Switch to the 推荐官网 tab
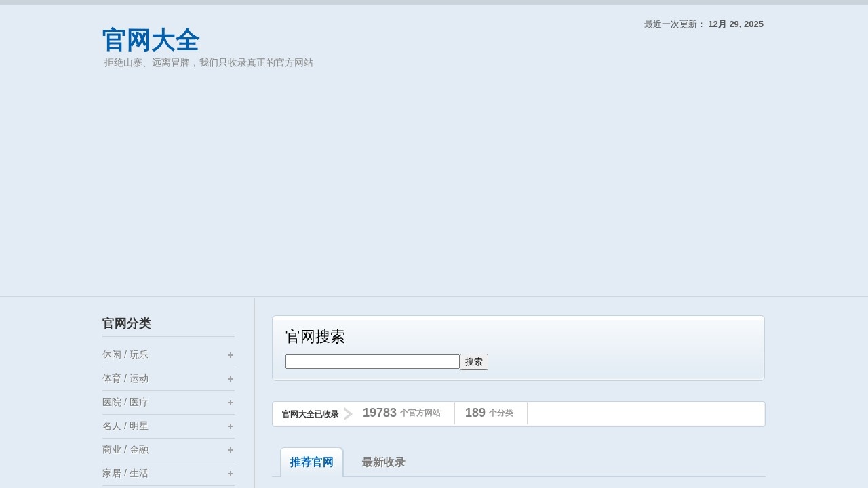Screen dimensions: 868x488 pyautogui.click(x=311, y=462)
